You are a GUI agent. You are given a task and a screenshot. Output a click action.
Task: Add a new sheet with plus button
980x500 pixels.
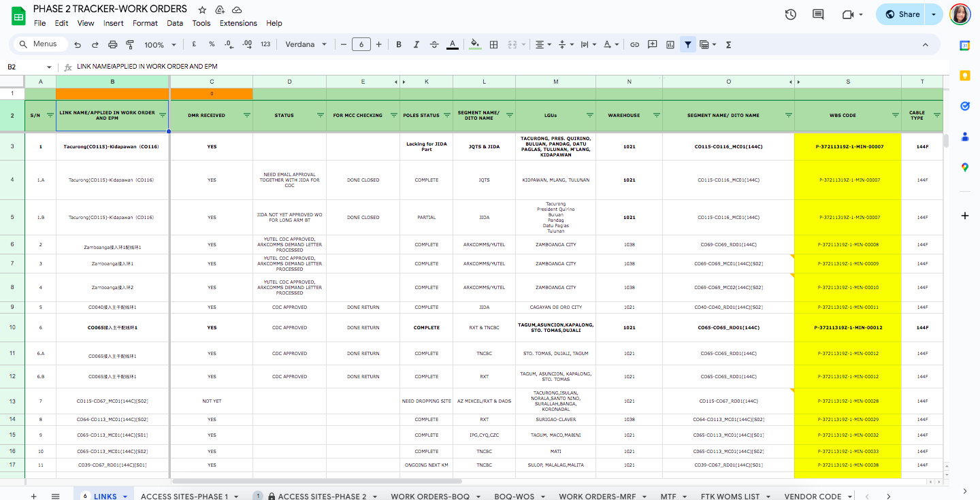pos(33,496)
